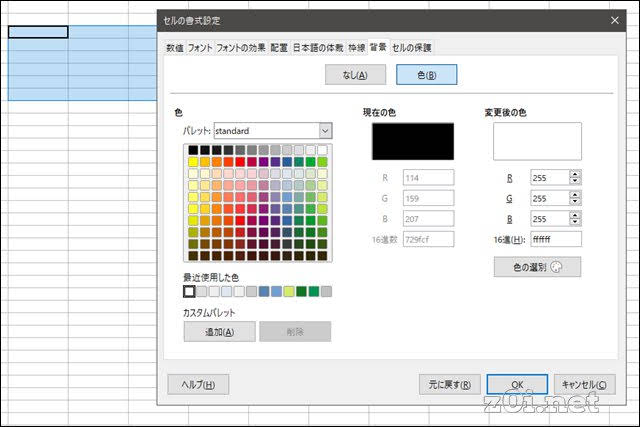Dismiss the dialog with キャンセル(C)
This screenshot has height=427, width=640.
[584, 385]
